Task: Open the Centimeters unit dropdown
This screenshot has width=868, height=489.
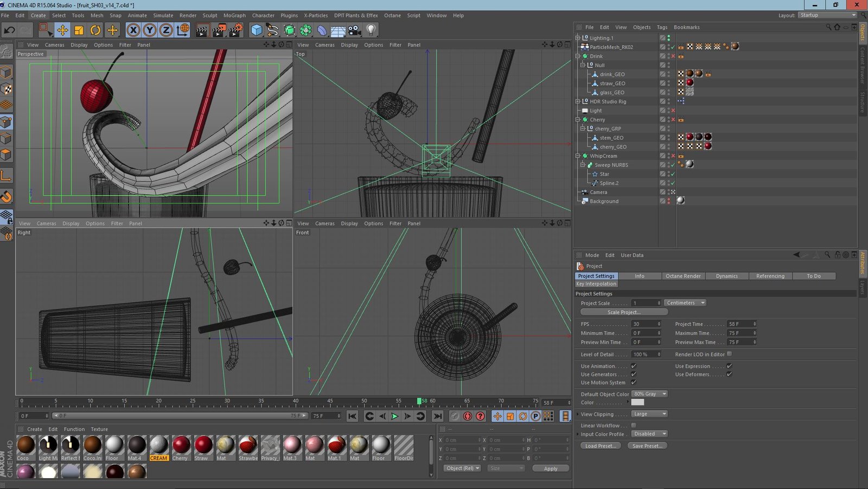Action: click(685, 303)
